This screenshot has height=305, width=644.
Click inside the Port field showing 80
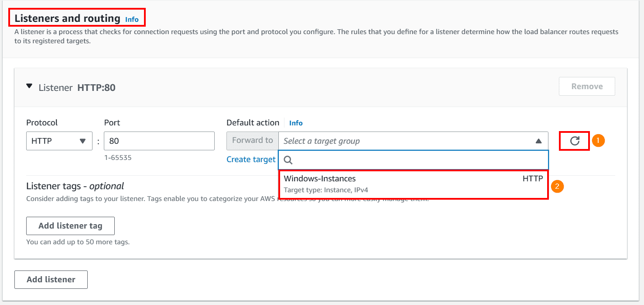pos(159,141)
